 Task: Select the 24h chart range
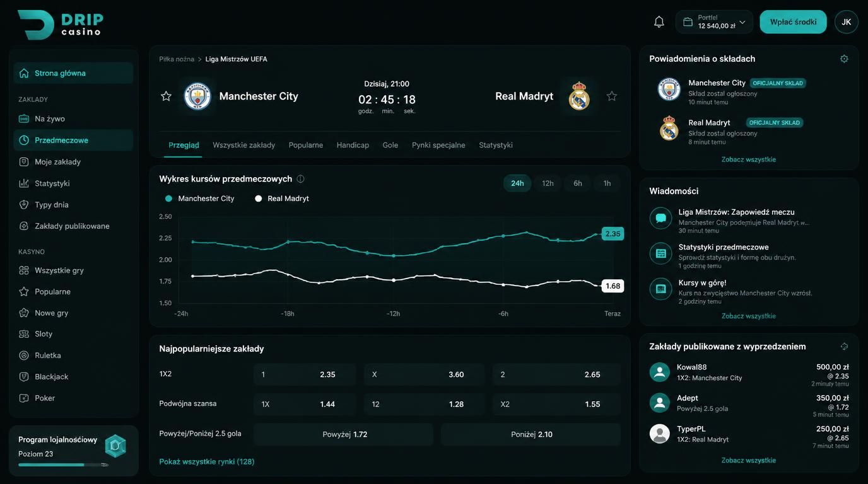pyautogui.click(x=517, y=183)
